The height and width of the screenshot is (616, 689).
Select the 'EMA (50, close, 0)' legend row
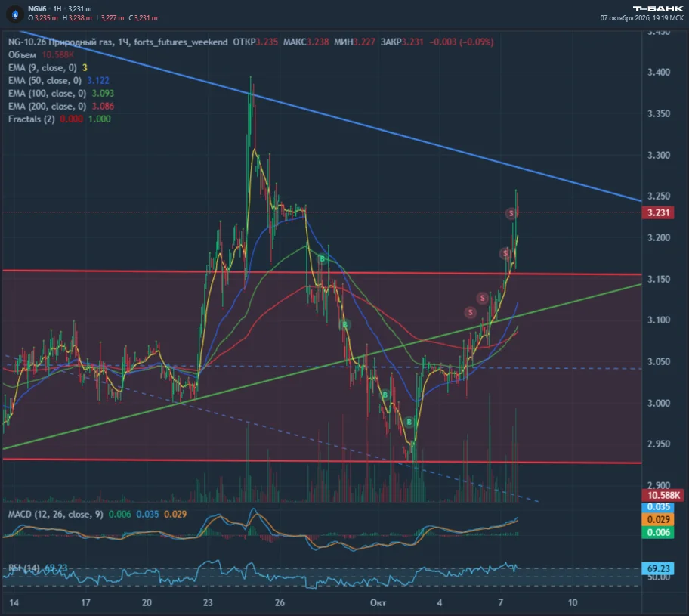[58, 80]
